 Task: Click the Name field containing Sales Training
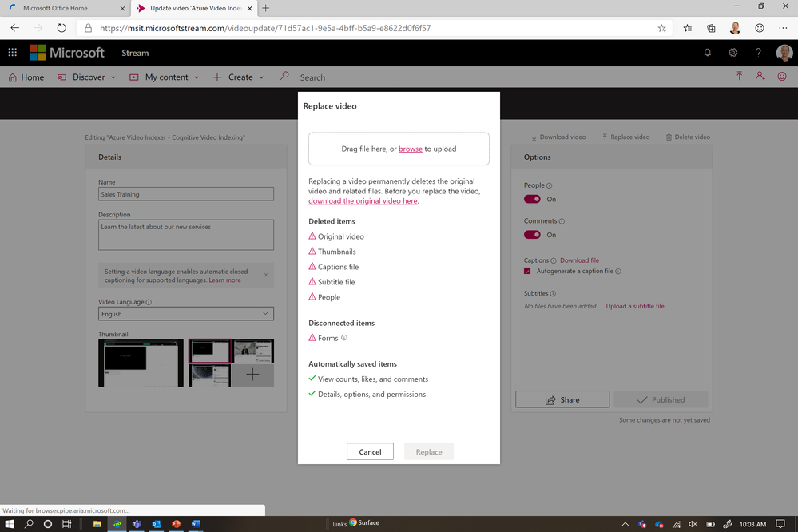186,194
